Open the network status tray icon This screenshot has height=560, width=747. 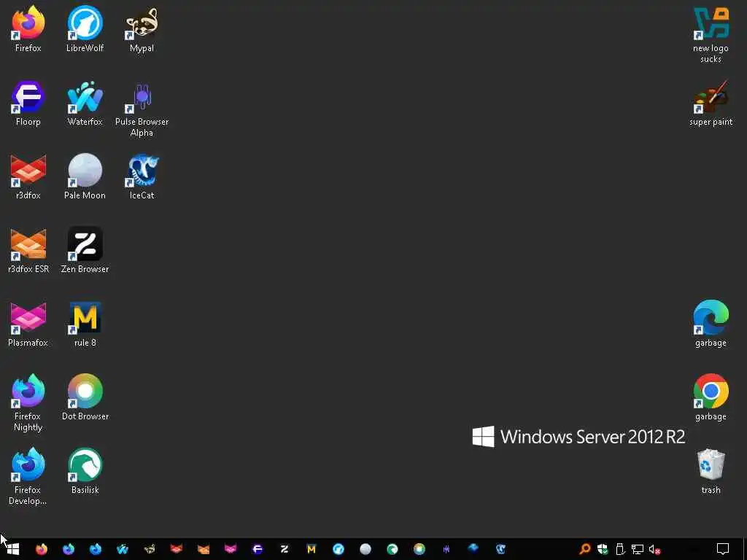coord(638,549)
